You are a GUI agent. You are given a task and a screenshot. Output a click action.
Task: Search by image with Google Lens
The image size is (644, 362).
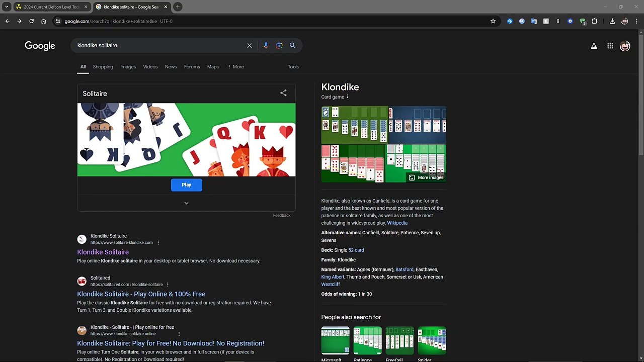pyautogui.click(x=279, y=45)
